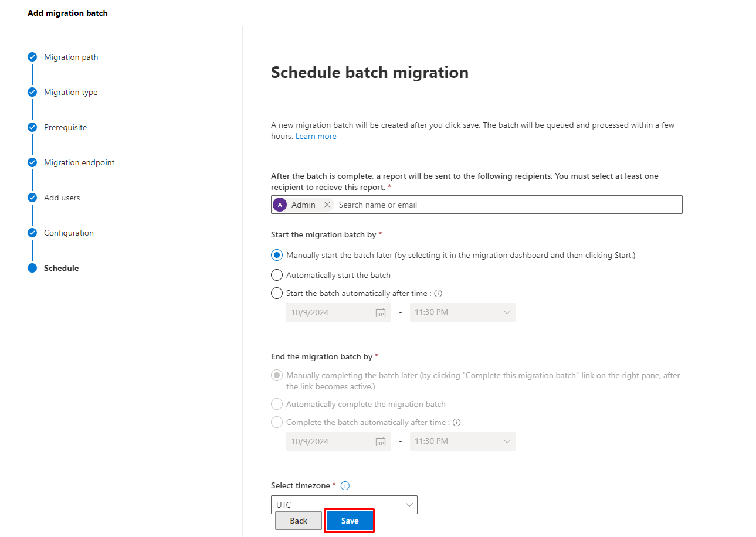Go to the Prerequisite step

(x=65, y=127)
